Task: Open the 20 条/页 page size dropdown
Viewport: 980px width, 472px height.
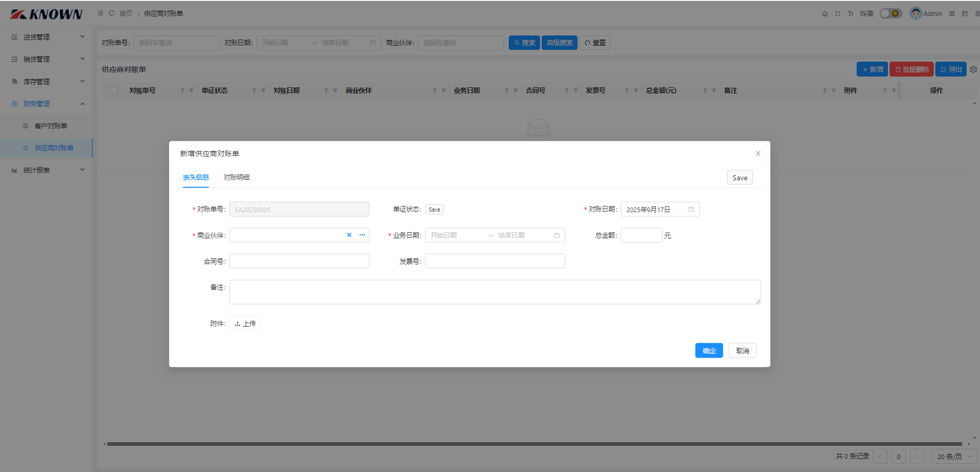Action: point(954,457)
